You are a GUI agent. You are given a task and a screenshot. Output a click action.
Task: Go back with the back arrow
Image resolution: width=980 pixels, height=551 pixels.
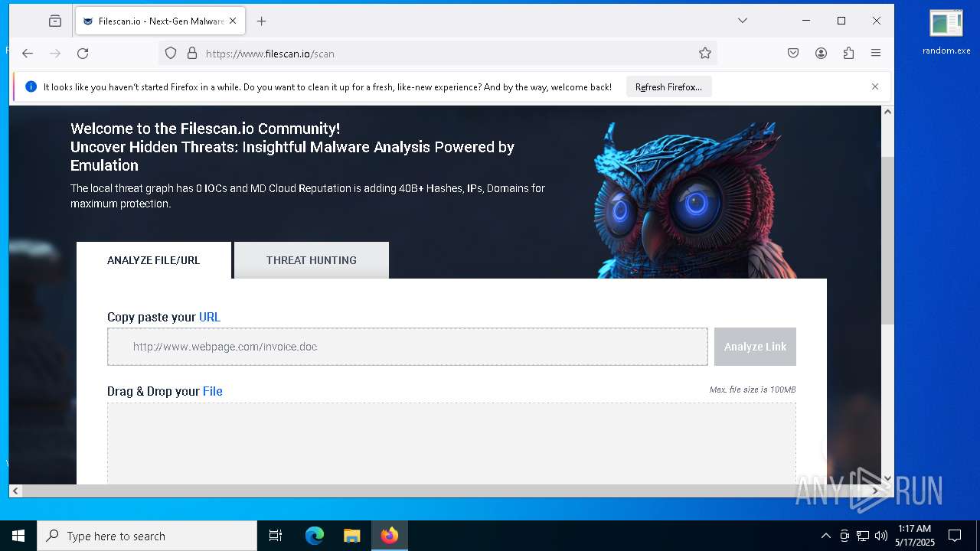tap(28, 53)
